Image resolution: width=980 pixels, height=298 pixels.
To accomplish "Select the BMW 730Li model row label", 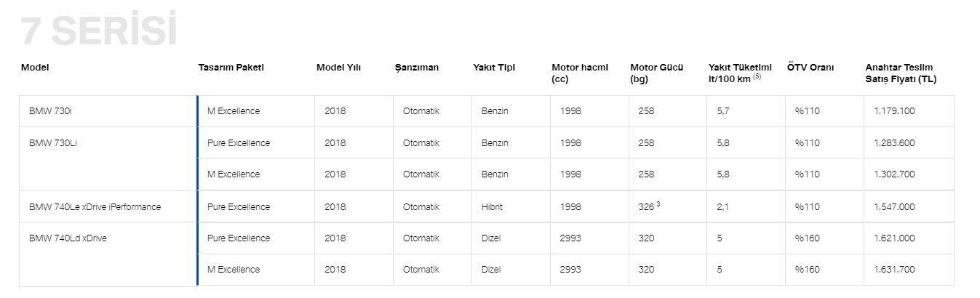I will click(x=53, y=143).
